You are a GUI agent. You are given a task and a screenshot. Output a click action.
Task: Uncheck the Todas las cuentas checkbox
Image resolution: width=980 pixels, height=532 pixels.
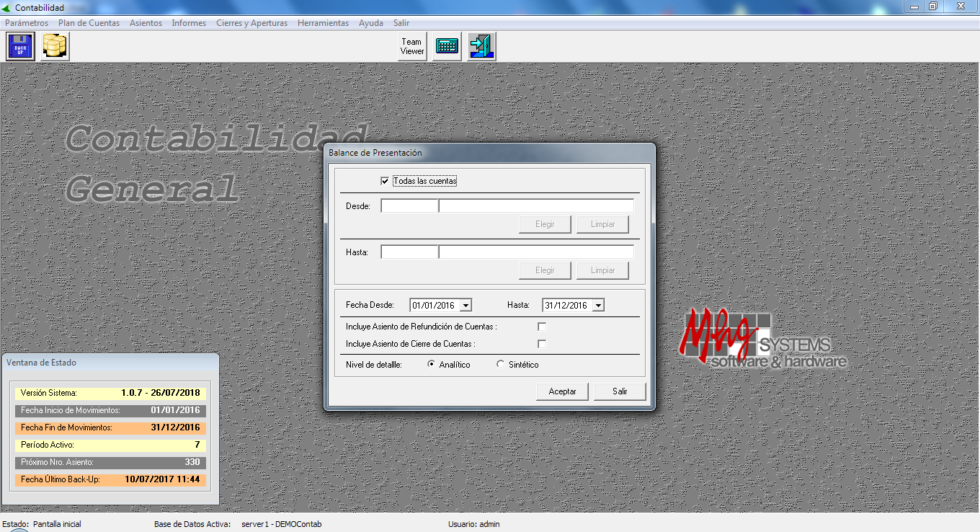385,181
